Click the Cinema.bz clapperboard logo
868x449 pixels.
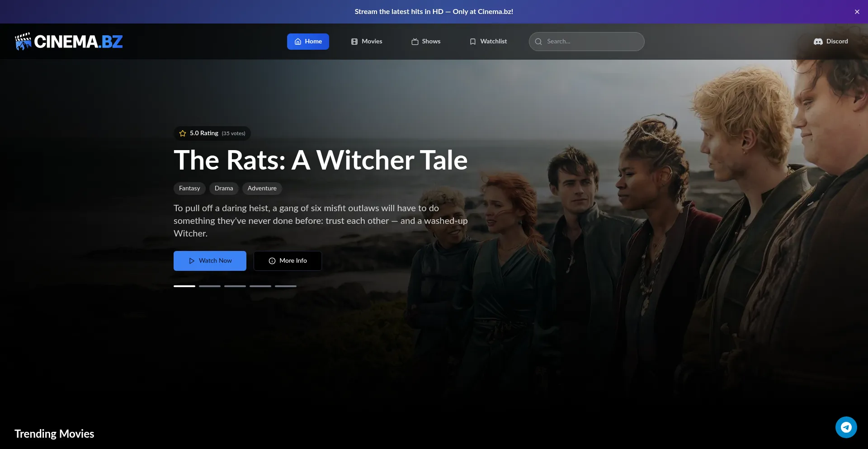click(23, 41)
